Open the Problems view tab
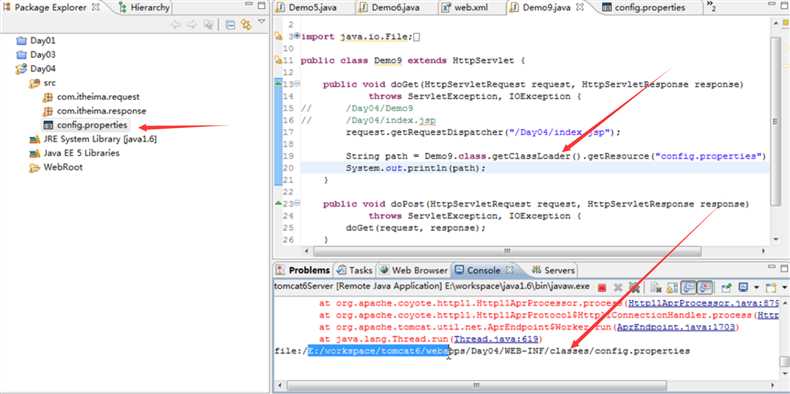 [x=303, y=270]
